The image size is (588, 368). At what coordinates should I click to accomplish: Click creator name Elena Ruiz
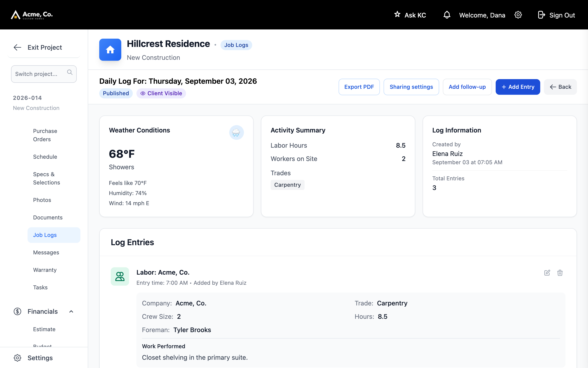click(447, 154)
